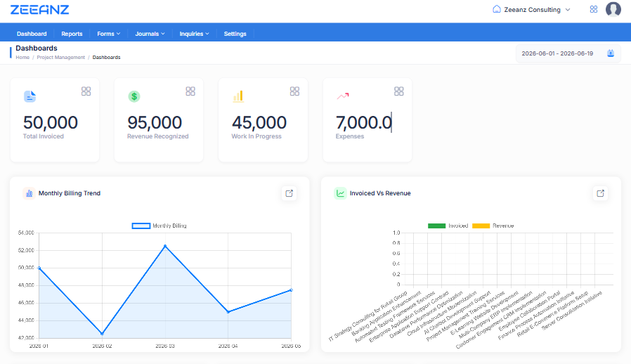
Task: Click the date range input field
Action: 568,53
